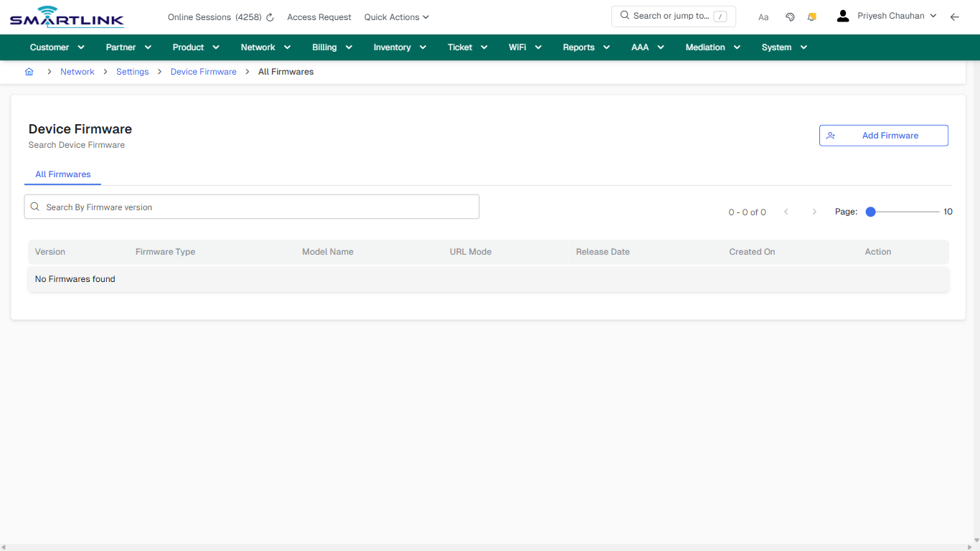Click the back arrow at top right
This screenshot has height=551, width=980.
(955, 17)
